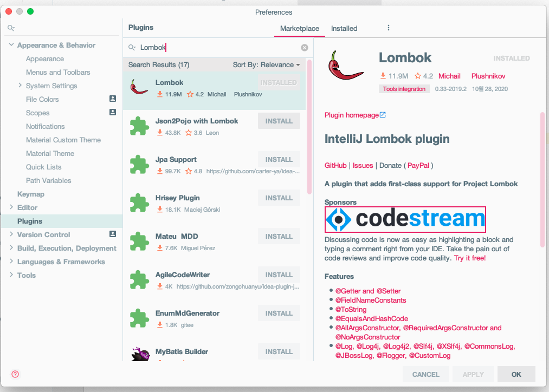Click the MyBatis Builder bird icon
Image resolution: width=549 pixels, height=392 pixels.
tap(140, 354)
